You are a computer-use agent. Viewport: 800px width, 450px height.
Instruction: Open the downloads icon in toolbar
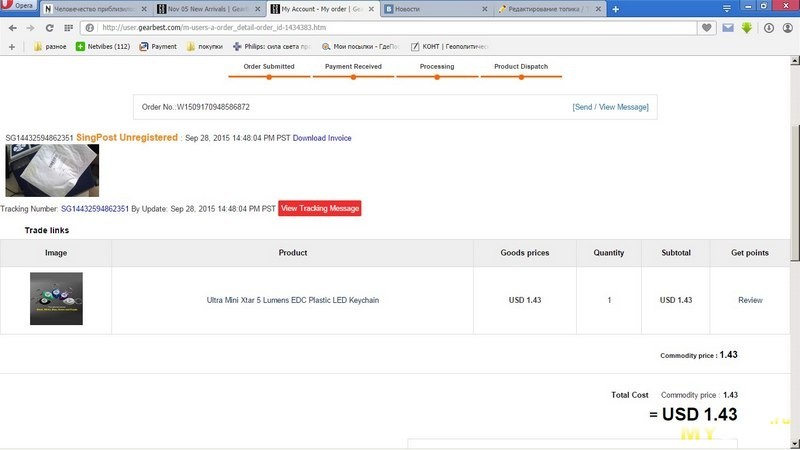[769, 28]
